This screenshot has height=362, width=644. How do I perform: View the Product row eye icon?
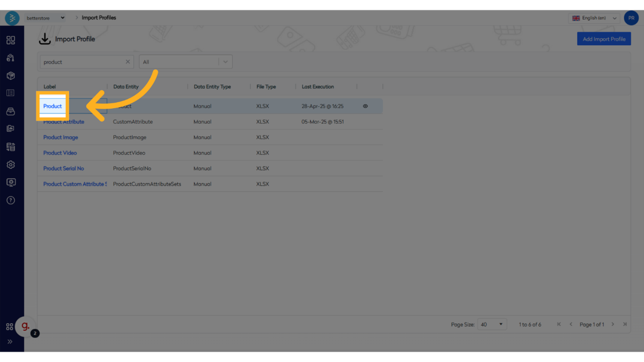pyautogui.click(x=365, y=106)
